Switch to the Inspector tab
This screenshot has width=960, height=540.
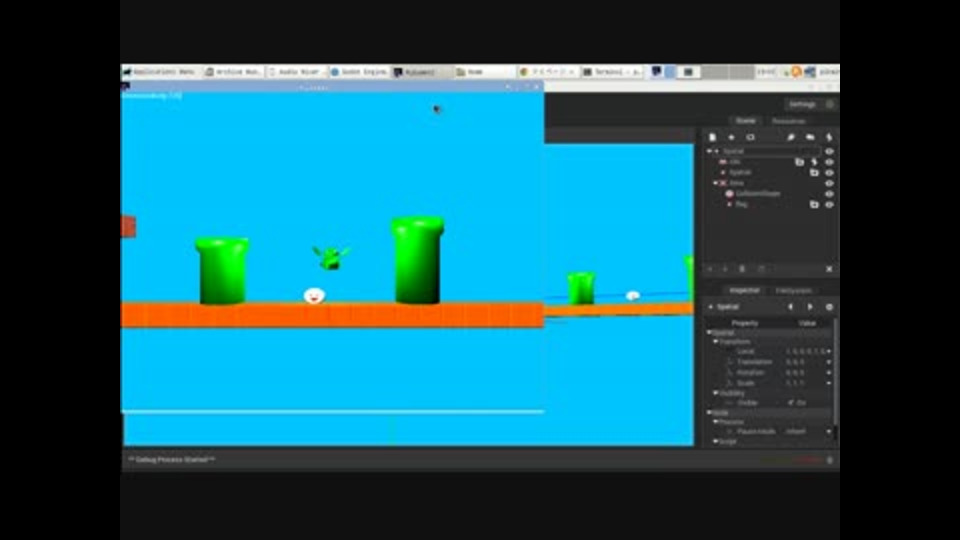[x=744, y=290]
